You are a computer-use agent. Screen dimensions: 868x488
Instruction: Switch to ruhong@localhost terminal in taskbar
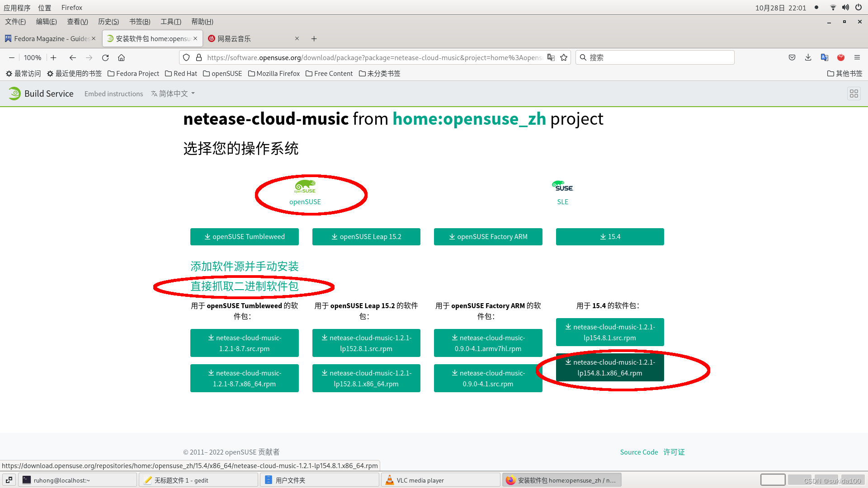(78, 480)
